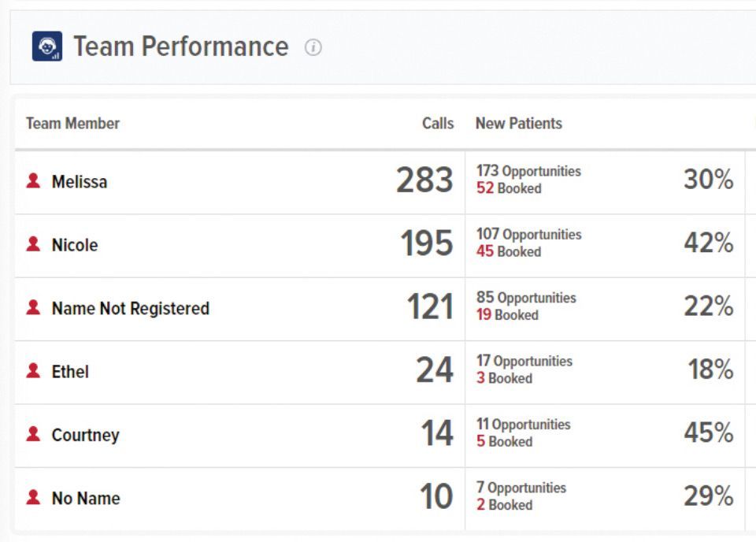This screenshot has height=542, width=756.
Task: Sort by the Calls column header
Action: click(x=438, y=124)
